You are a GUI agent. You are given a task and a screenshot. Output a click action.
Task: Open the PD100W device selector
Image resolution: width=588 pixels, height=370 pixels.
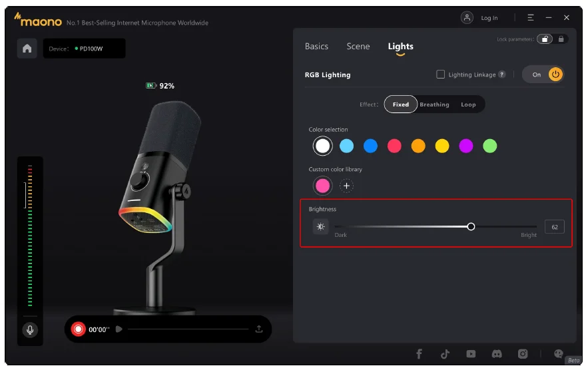point(85,49)
